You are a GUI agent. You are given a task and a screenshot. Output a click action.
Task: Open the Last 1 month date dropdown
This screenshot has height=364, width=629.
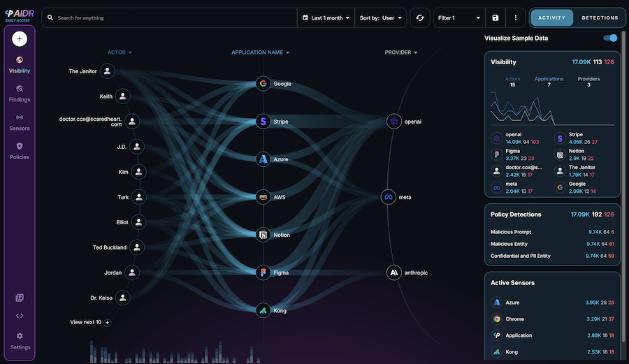pos(326,18)
